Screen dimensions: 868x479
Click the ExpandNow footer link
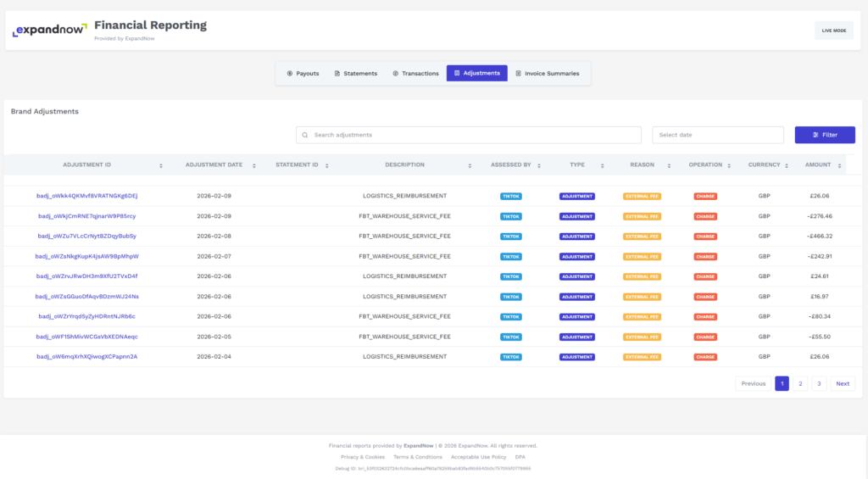point(419,446)
